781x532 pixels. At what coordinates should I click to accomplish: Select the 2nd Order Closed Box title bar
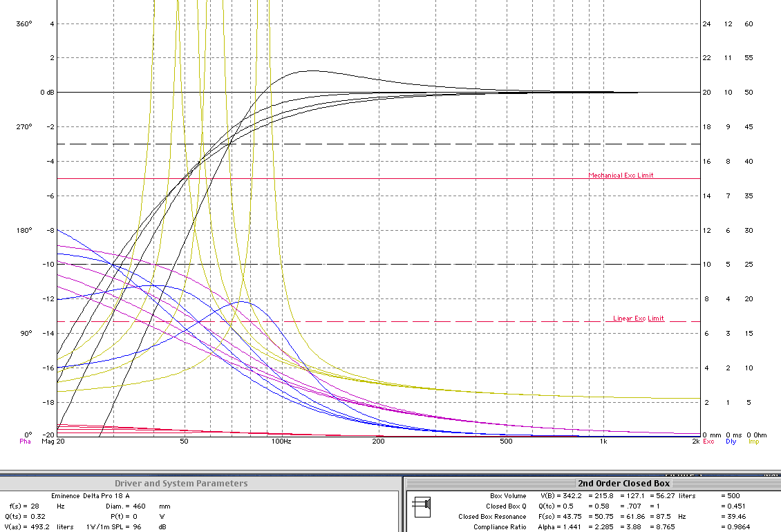593,483
